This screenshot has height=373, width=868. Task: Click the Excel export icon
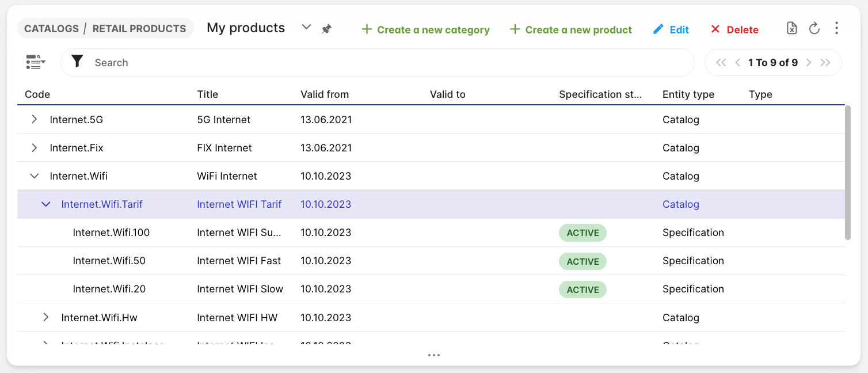coord(792,28)
